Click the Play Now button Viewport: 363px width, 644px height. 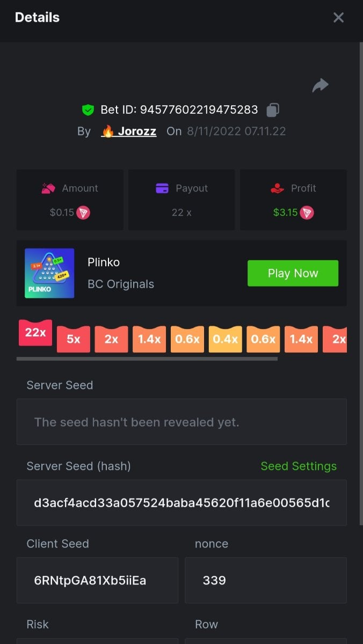[293, 273]
